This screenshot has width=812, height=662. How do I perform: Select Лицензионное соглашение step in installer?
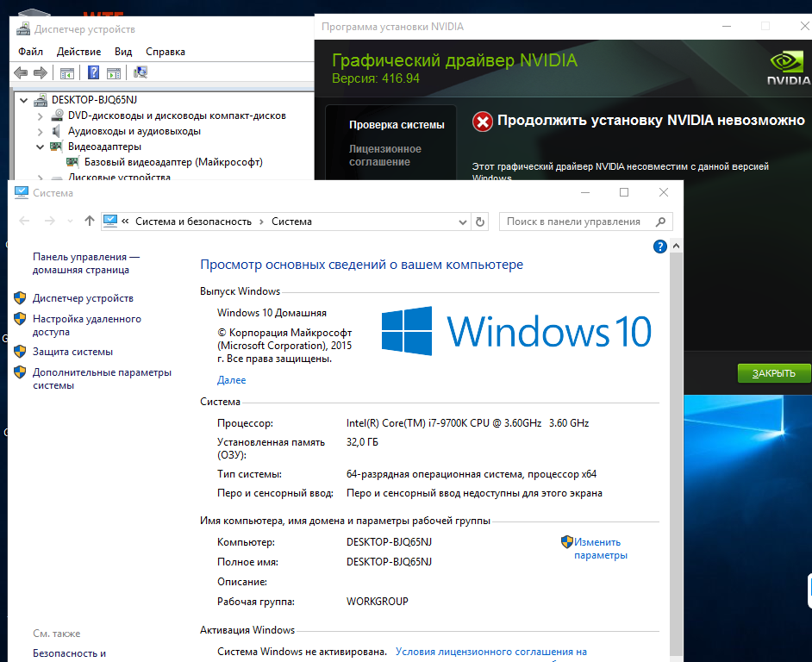(x=385, y=155)
